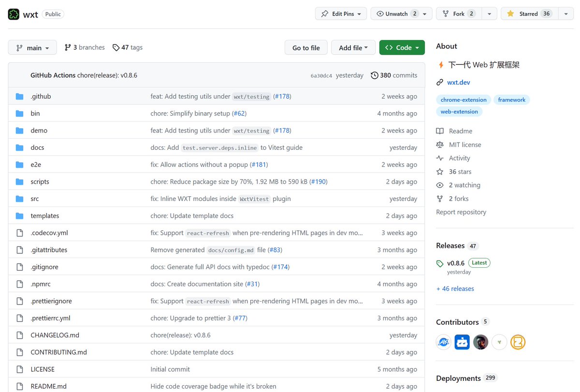Click the src folder icon
The width and height of the screenshot is (580, 392).
coord(19,199)
